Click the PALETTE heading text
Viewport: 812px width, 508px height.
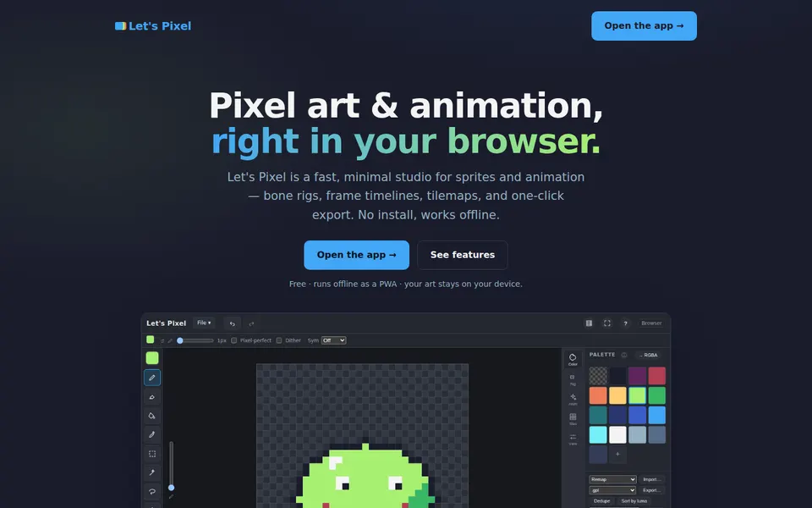[602, 355]
